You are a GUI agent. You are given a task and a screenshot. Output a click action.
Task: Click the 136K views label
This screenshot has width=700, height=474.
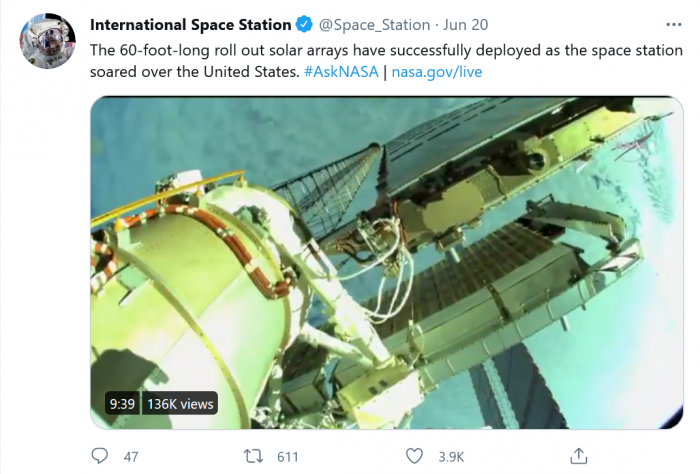(x=180, y=404)
